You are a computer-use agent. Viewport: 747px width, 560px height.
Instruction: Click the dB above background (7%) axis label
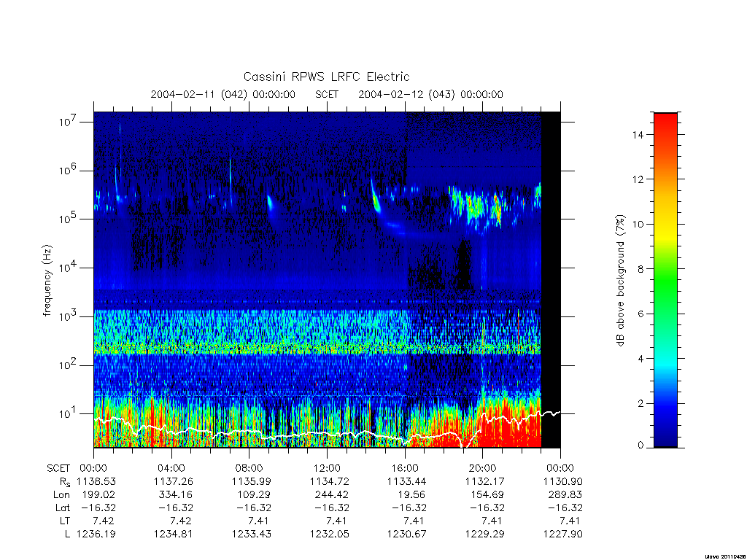pyautogui.click(x=620, y=280)
